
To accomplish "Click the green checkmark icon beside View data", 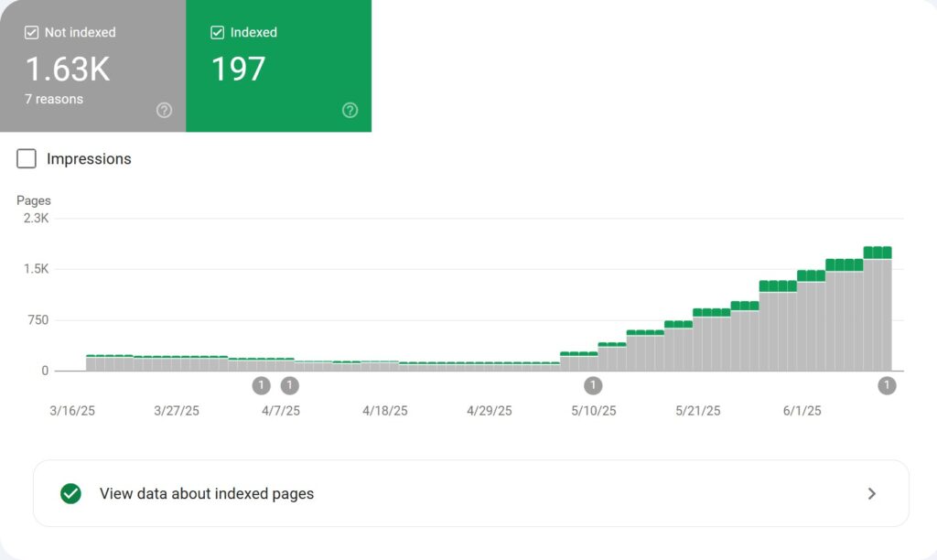I will pos(70,493).
